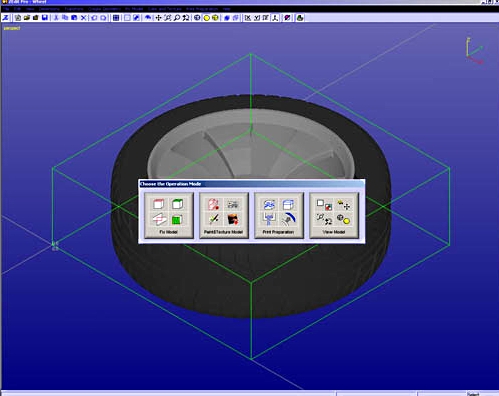
Task: Click the Delete X icon in toolbar
Action: [84, 18]
